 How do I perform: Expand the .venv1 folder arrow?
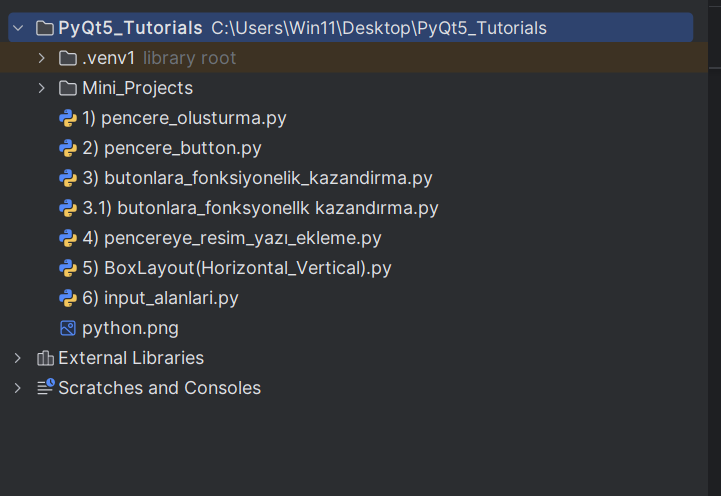pos(41,58)
